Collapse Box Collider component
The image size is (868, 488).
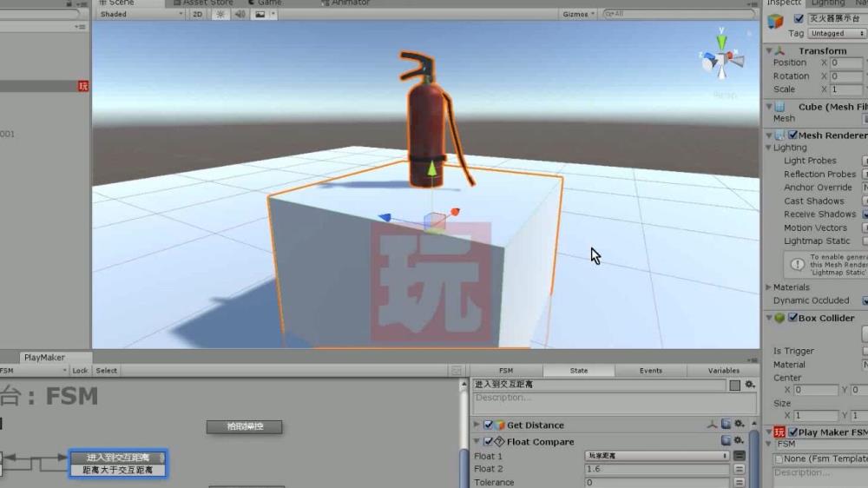tap(769, 318)
